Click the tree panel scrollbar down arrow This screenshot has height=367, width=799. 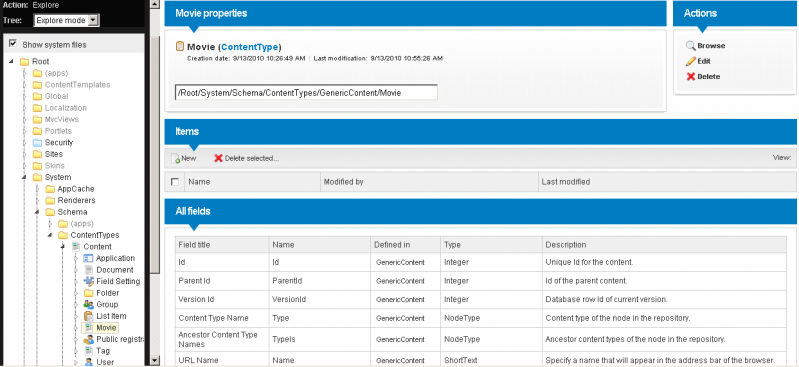(155, 361)
